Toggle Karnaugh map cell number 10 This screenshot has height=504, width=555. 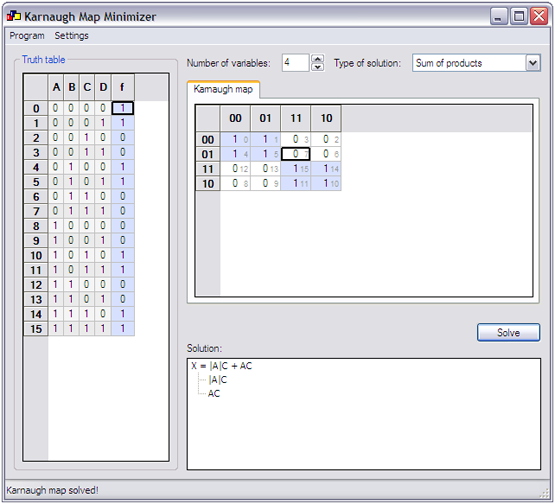[326, 183]
